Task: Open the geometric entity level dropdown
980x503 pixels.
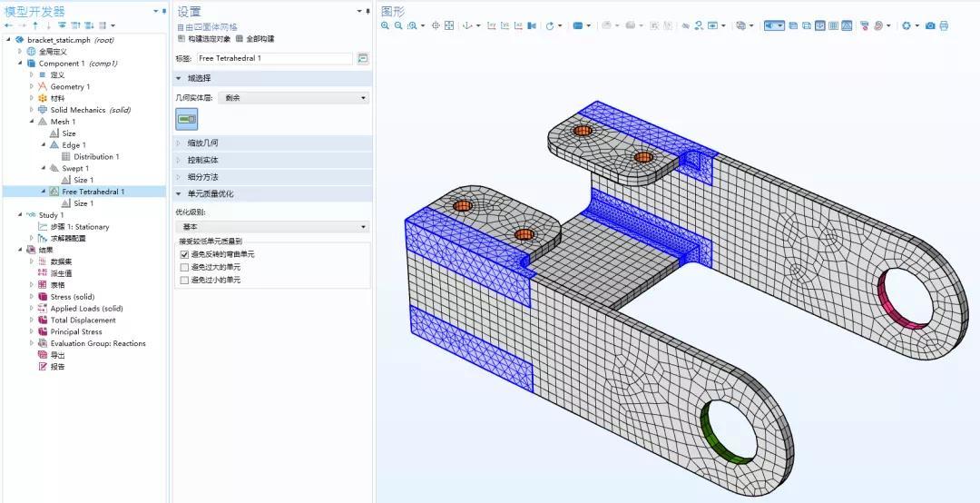Action: (294, 97)
